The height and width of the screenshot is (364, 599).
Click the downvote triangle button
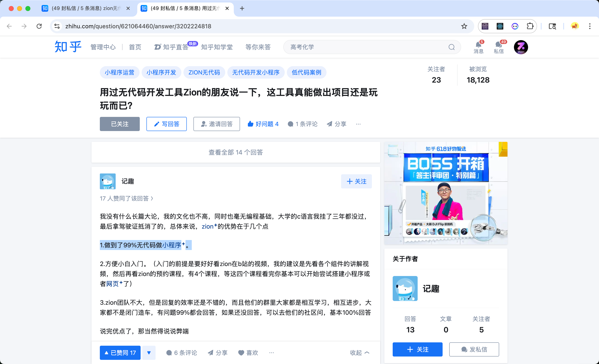[x=149, y=353]
